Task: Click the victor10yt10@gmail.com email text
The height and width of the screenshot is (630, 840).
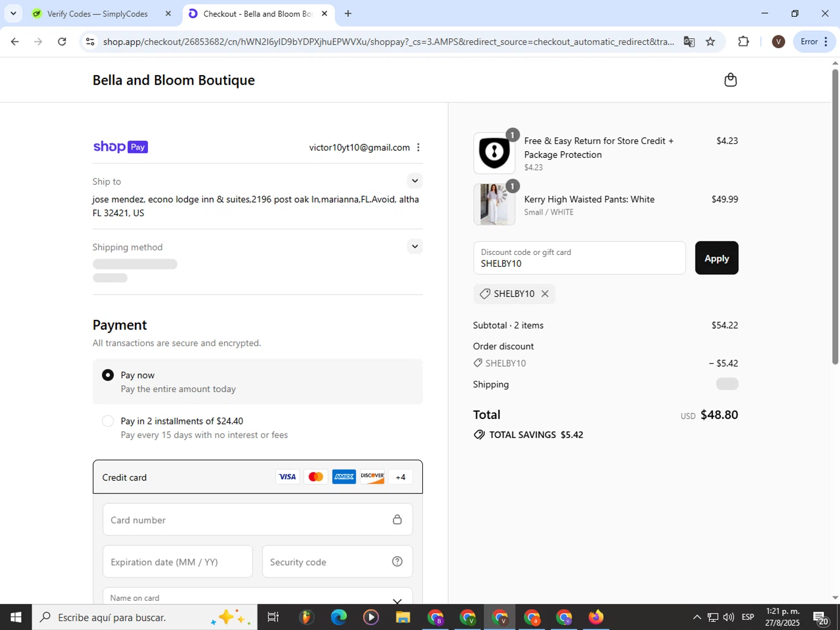Action: [360, 147]
